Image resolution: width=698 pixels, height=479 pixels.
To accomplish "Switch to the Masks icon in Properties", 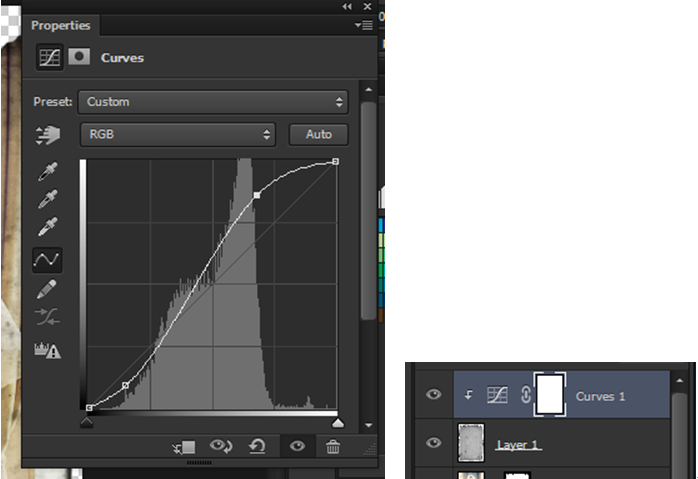I will (x=79, y=57).
